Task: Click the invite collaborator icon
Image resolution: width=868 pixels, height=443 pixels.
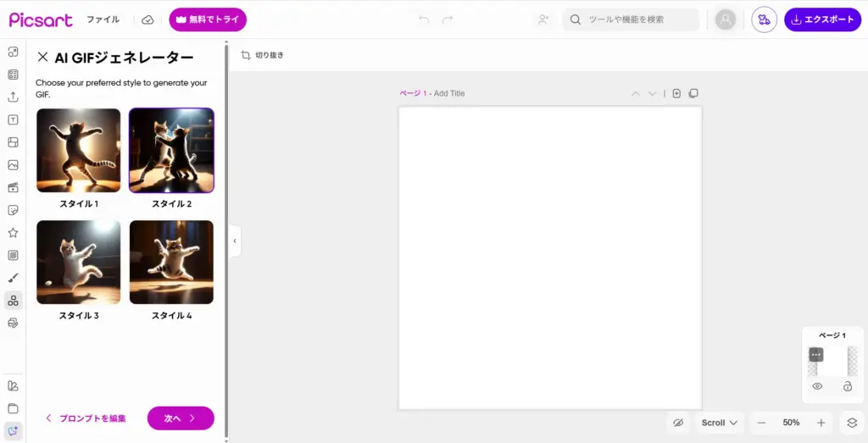Action: 543,19
